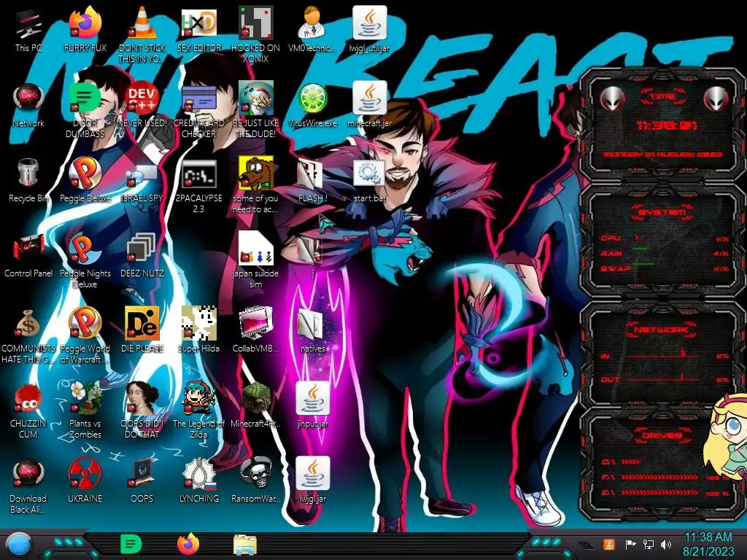Click the SYSTEM widget header
The image size is (747, 560).
pyautogui.click(x=662, y=212)
